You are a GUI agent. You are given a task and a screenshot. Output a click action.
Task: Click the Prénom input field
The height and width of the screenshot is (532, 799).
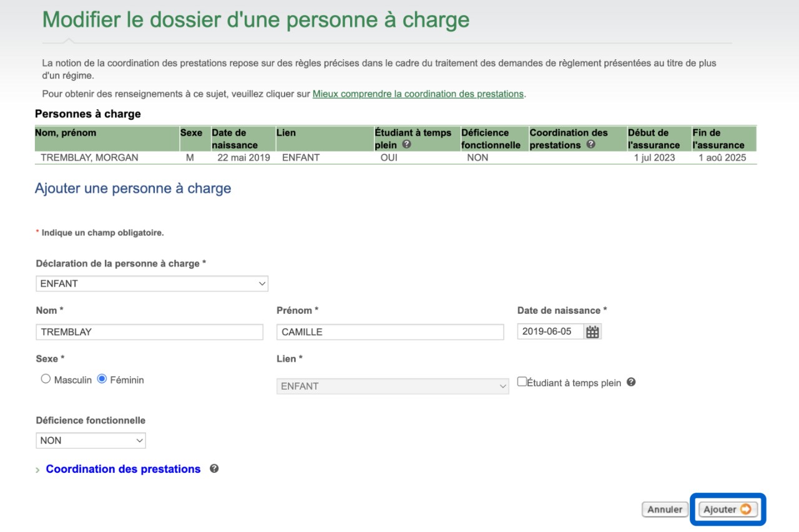pyautogui.click(x=390, y=332)
